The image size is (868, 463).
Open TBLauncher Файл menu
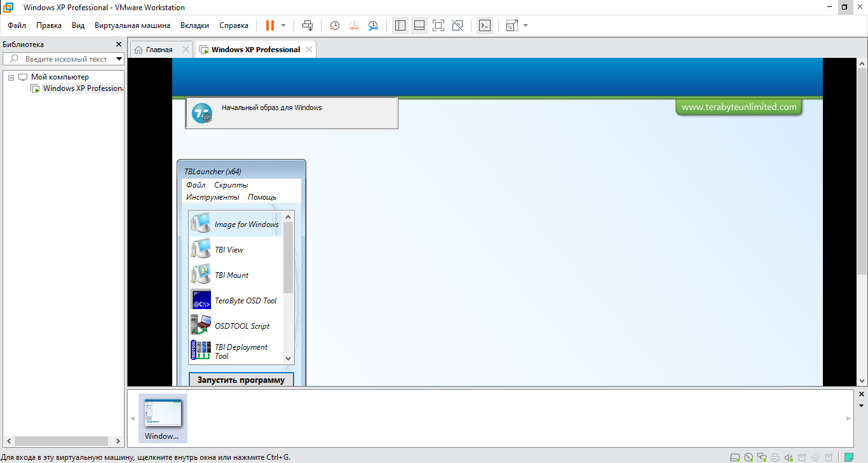click(196, 185)
